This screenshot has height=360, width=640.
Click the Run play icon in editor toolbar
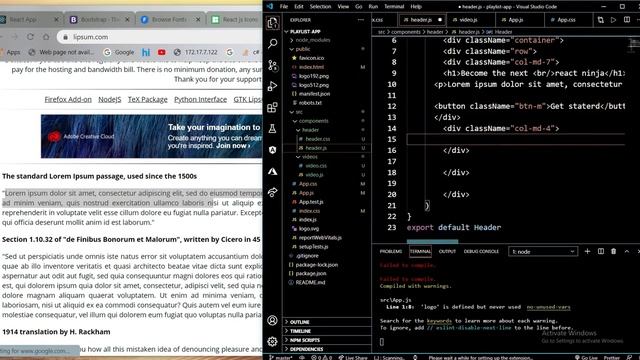point(613,20)
